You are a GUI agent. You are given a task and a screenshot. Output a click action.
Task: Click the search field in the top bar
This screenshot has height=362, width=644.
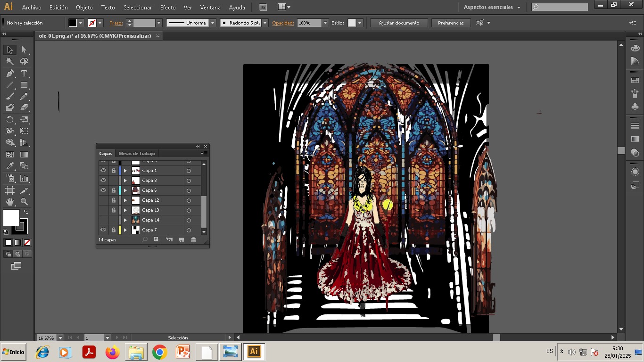click(x=560, y=7)
